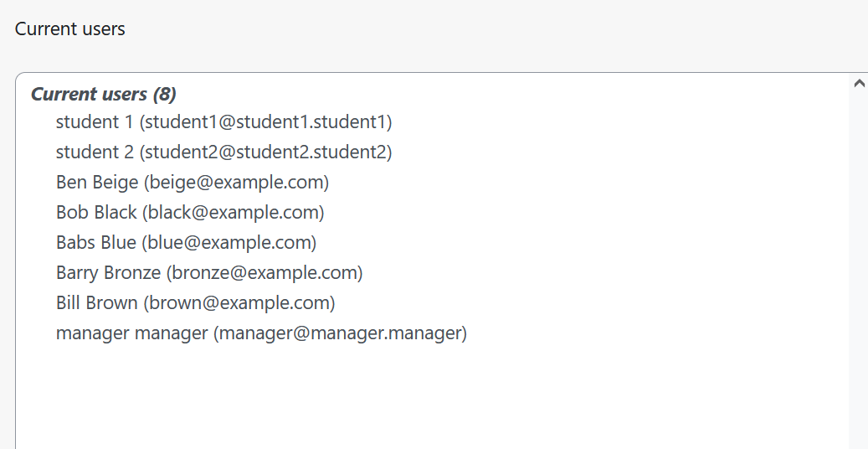Click the blue@example.com email text
The height and width of the screenshot is (449, 868).
pos(229,242)
